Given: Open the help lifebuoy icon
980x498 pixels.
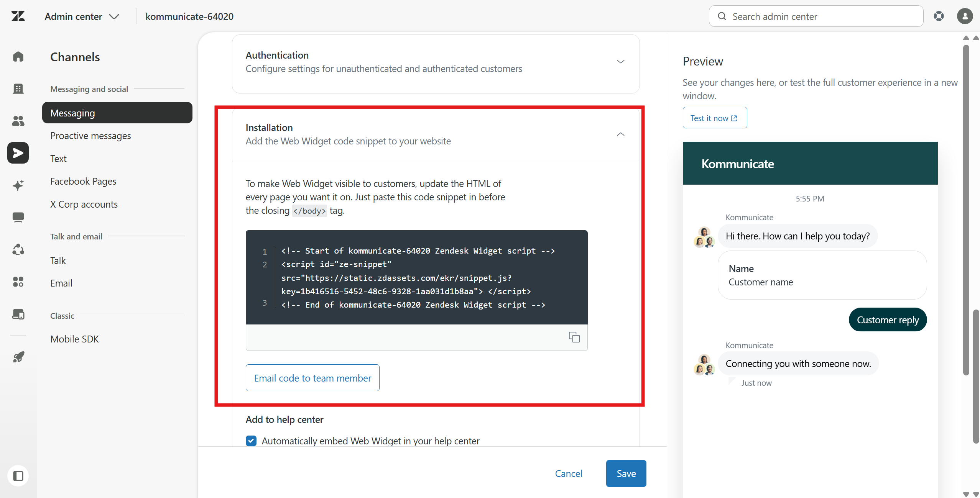Looking at the screenshot, I should 939,16.
